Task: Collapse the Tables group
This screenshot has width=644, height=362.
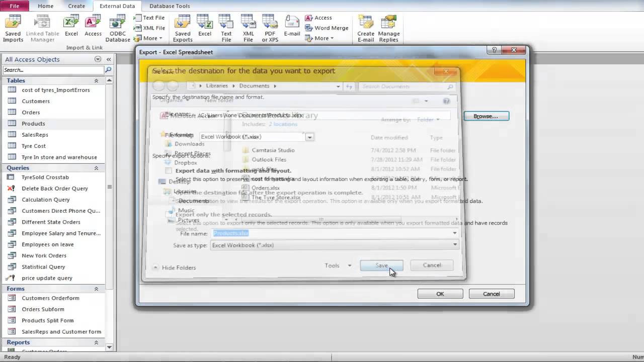Action: pyautogui.click(x=96, y=80)
